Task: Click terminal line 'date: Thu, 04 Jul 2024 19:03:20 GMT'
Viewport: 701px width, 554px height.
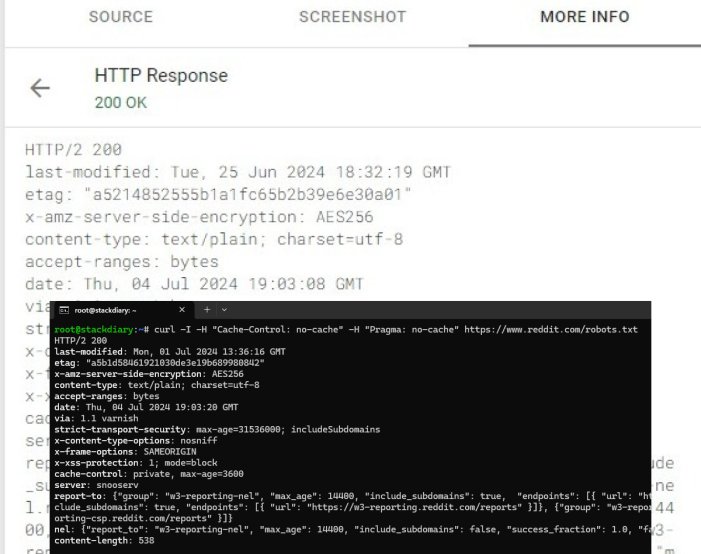Action: (146, 407)
